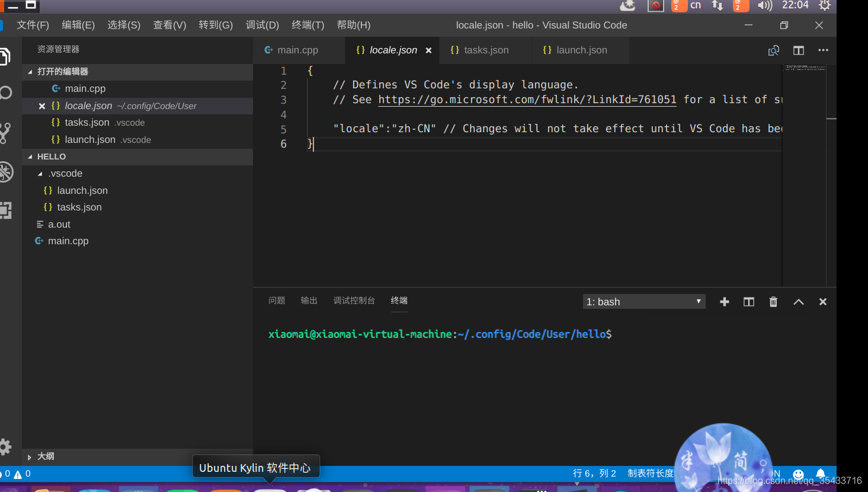Screen dimensions: 868x492
Task: Open the 文件(F) menu
Action: (33, 25)
